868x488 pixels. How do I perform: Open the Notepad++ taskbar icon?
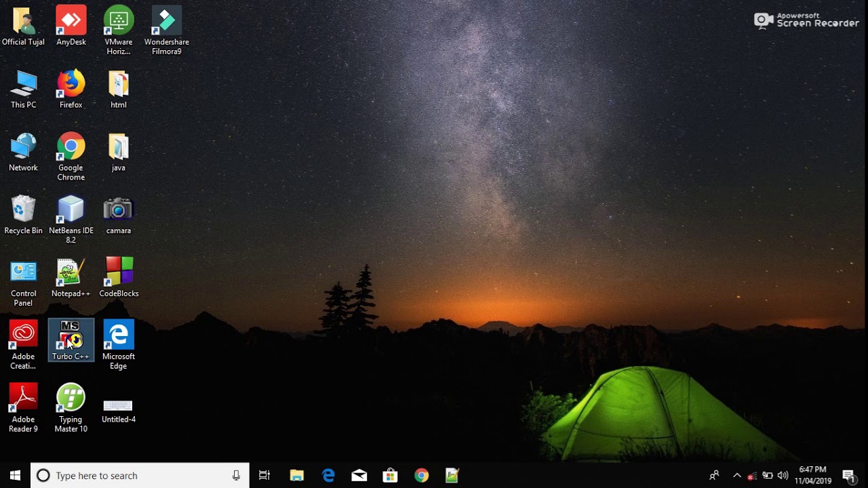coord(452,475)
